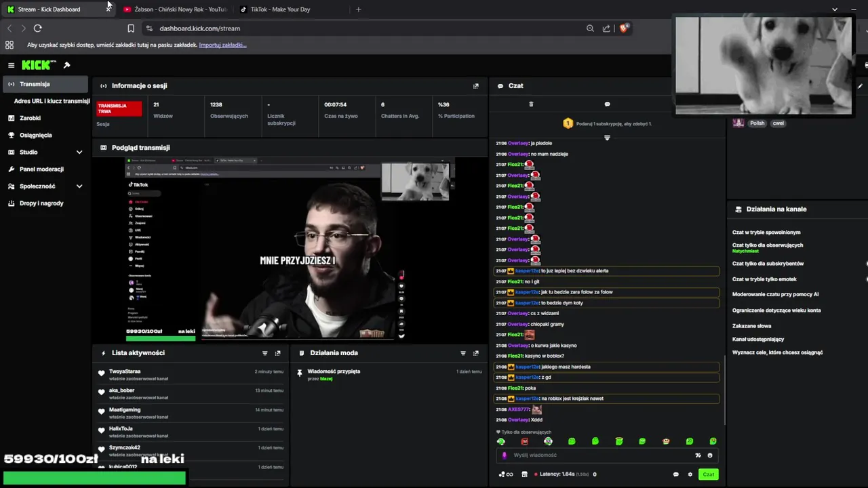Open Kanał udostępniający setting
The width and height of the screenshot is (868, 488).
point(758,339)
